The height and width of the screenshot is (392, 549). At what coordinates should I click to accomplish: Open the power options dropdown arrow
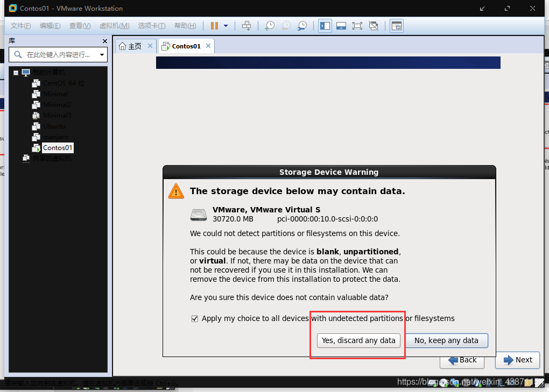click(226, 25)
